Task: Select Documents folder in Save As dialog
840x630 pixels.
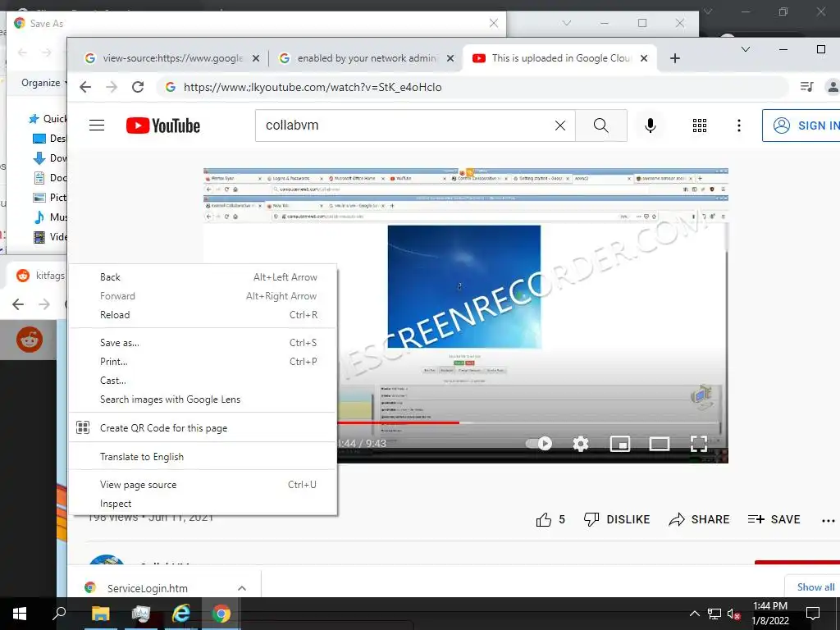Action: [50, 177]
